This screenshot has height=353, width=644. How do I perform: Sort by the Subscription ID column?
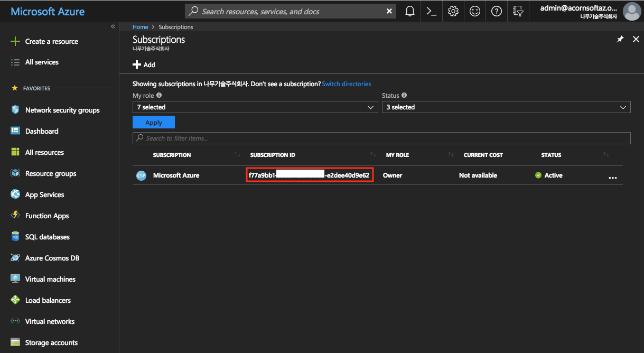click(x=373, y=155)
